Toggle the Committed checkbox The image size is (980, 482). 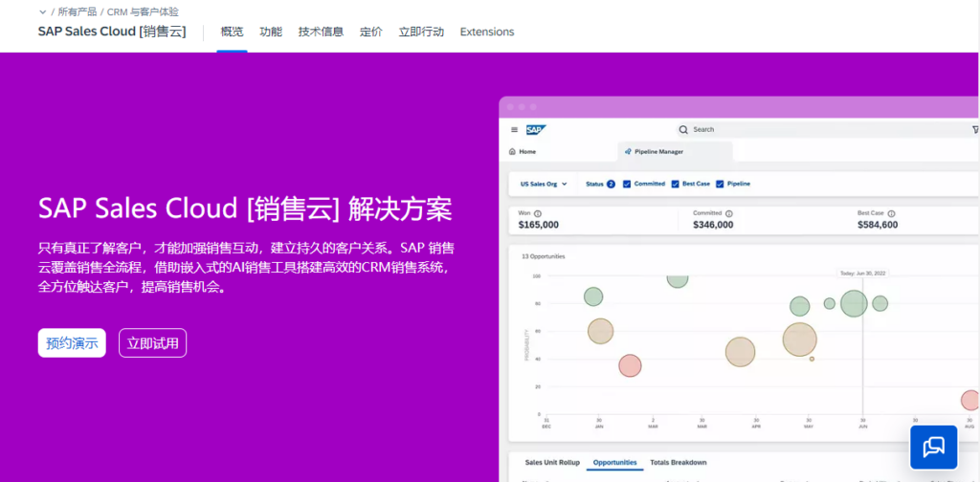627,185
